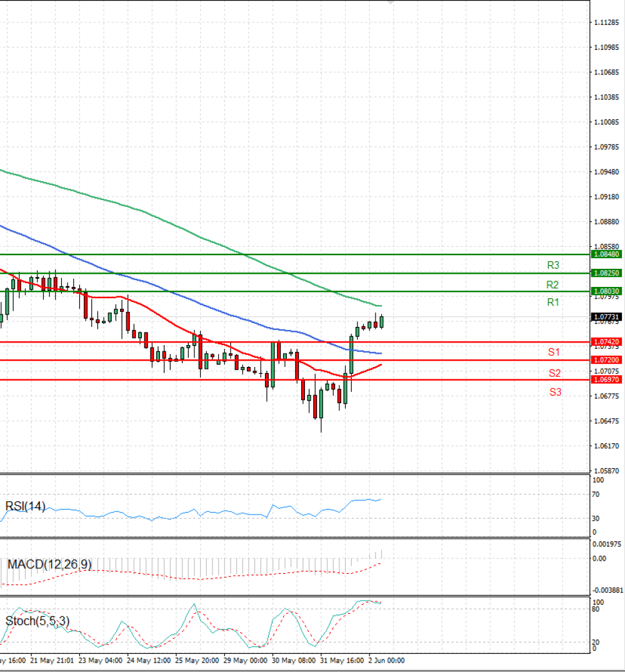625x672 pixels.
Task: Select the S2 support label
Action: pos(555,373)
